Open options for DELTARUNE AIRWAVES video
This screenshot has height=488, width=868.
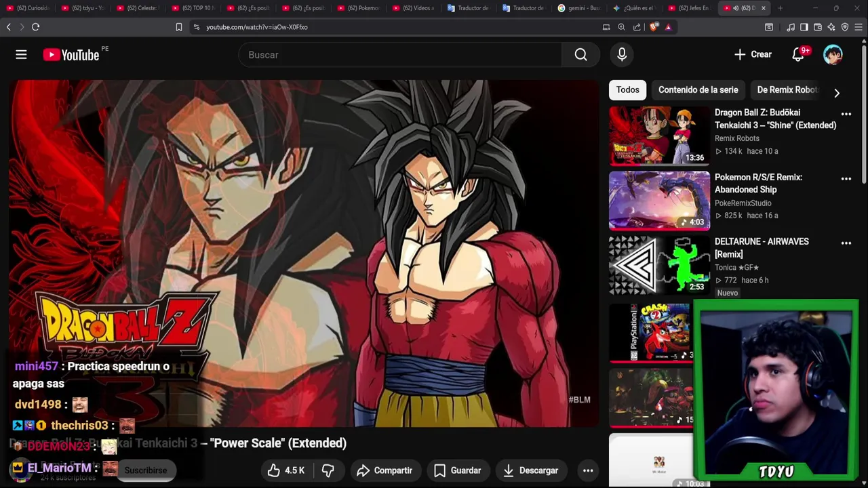click(846, 243)
